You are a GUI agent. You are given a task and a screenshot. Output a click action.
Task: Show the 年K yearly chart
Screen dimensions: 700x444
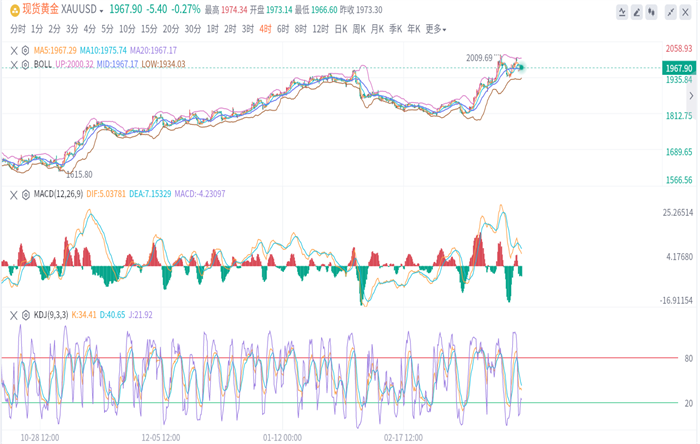(413, 29)
